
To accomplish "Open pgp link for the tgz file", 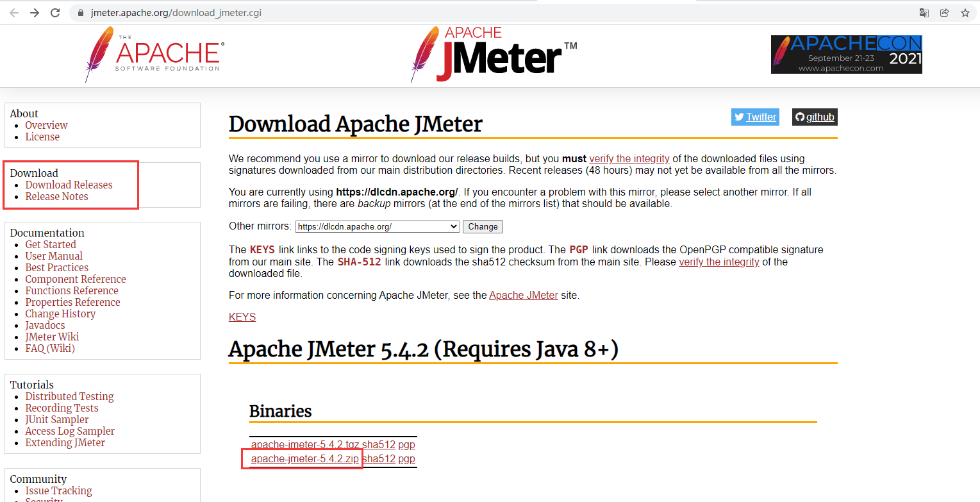I will (406, 444).
